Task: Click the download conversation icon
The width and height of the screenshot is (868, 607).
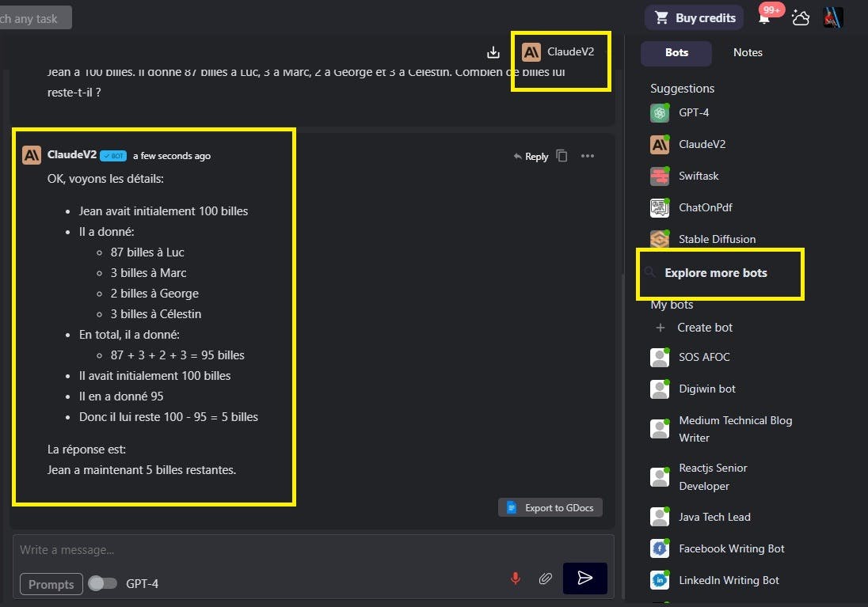Action: pos(493,52)
